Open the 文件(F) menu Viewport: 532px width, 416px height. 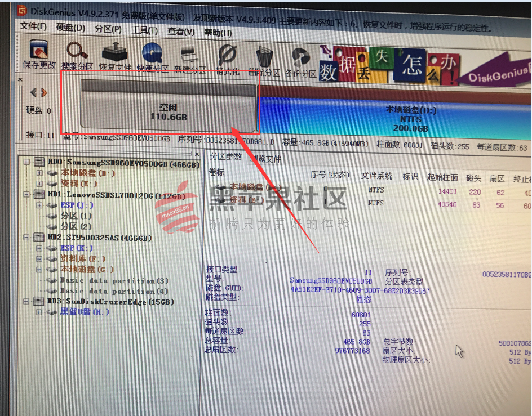pyautogui.click(x=33, y=26)
